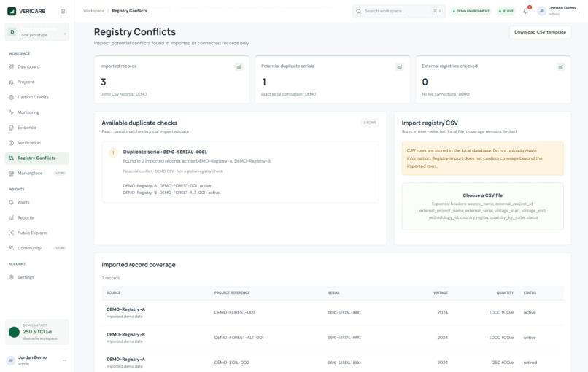This screenshot has height=372, width=588.
Task: Click the Marketplace store icon
Action: tap(11, 174)
